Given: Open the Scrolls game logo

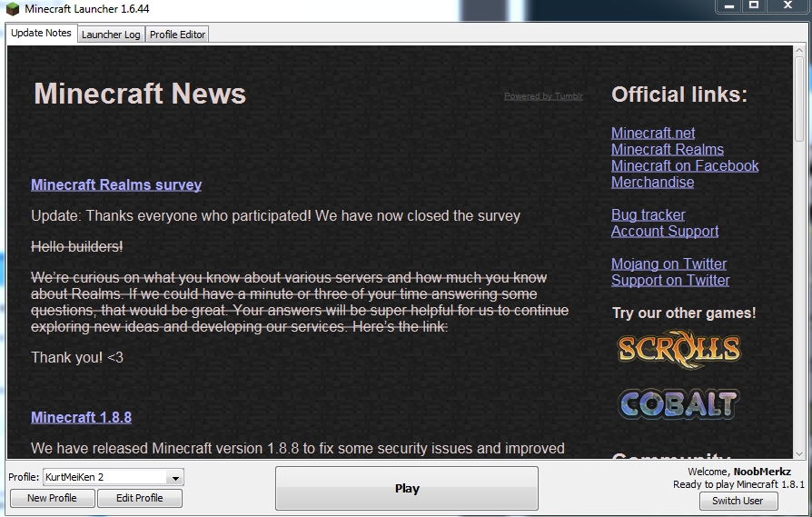Looking at the screenshot, I should tap(679, 349).
